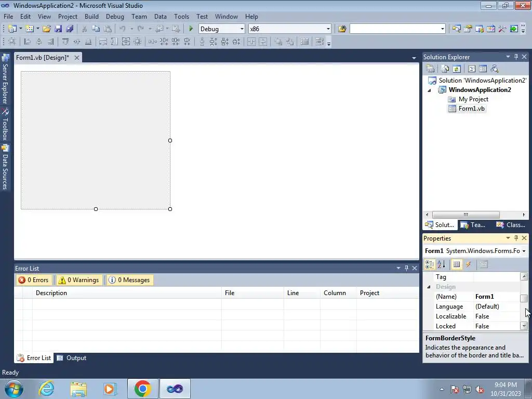Image resolution: width=532 pixels, height=399 pixels.
Task: Click the Save All icon
Action: [x=70, y=29]
